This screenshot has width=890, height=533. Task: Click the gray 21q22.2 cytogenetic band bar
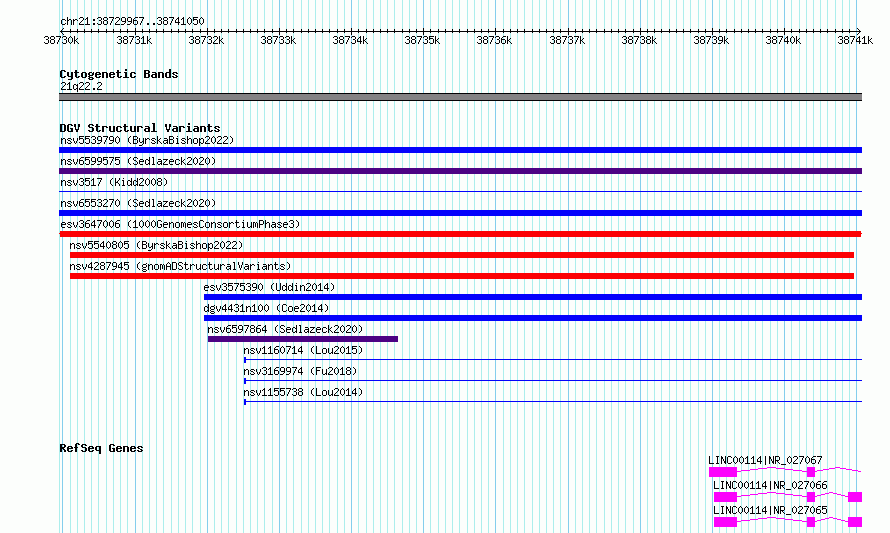pos(460,97)
